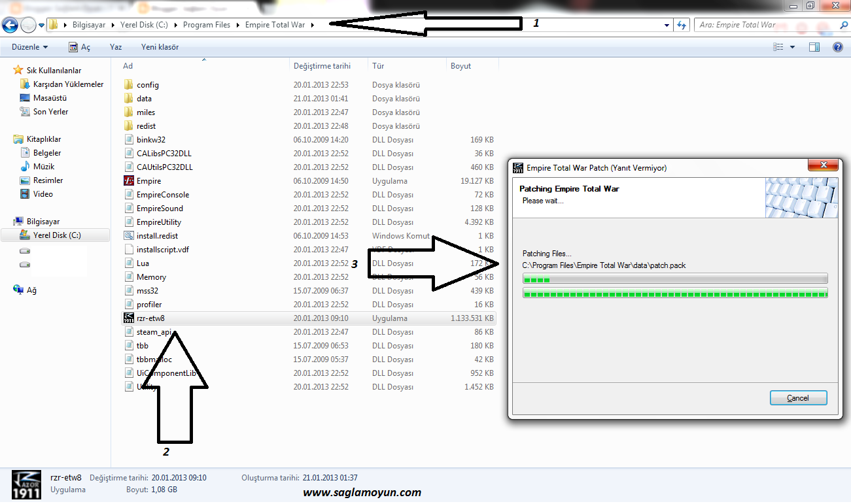This screenshot has width=851, height=504.
Task: Click the overall progress bar in patch dialog
Action: [675, 294]
